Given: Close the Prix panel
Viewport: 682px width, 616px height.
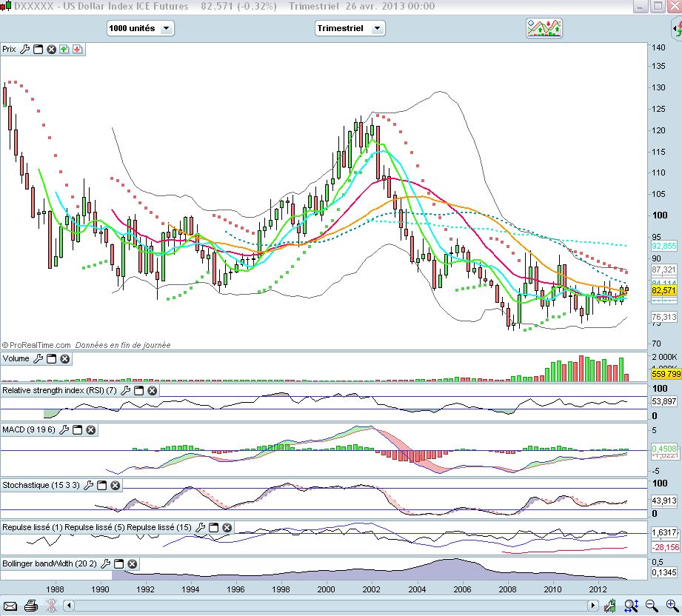Looking at the screenshot, I should click(x=51, y=49).
